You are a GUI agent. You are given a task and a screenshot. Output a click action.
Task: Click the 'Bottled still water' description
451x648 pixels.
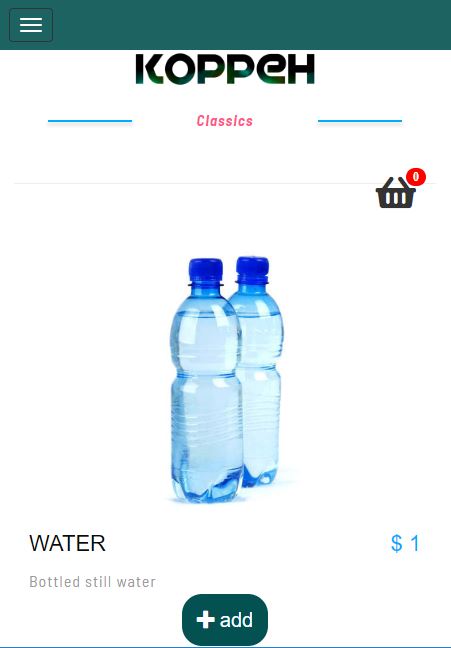pyautogui.click(x=93, y=582)
